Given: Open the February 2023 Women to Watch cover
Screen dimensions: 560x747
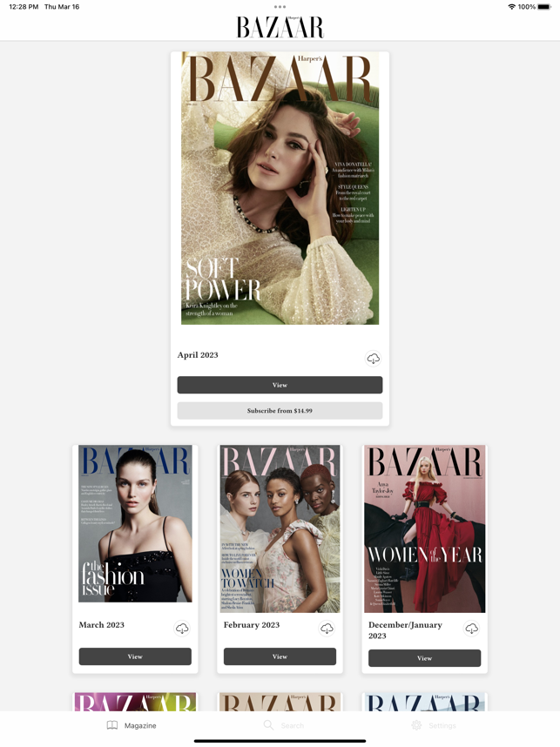Looking at the screenshot, I should coord(280,528).
